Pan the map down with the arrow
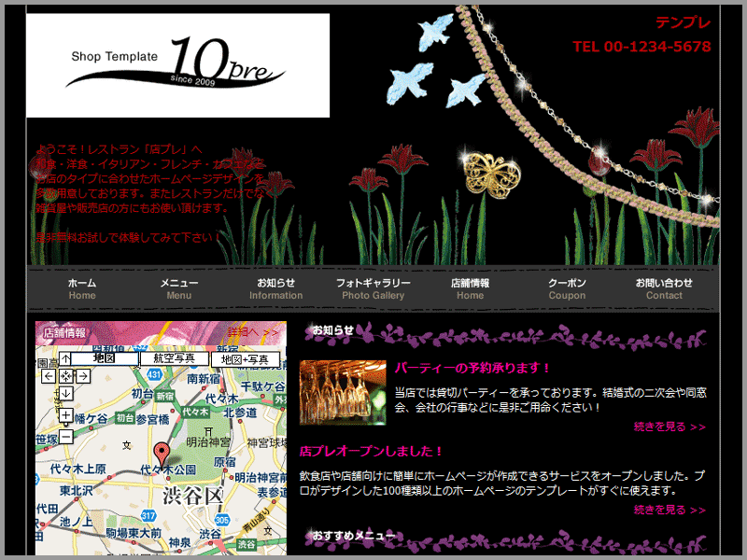This screenshot has height=560, width=747. (x=66, y=393)
